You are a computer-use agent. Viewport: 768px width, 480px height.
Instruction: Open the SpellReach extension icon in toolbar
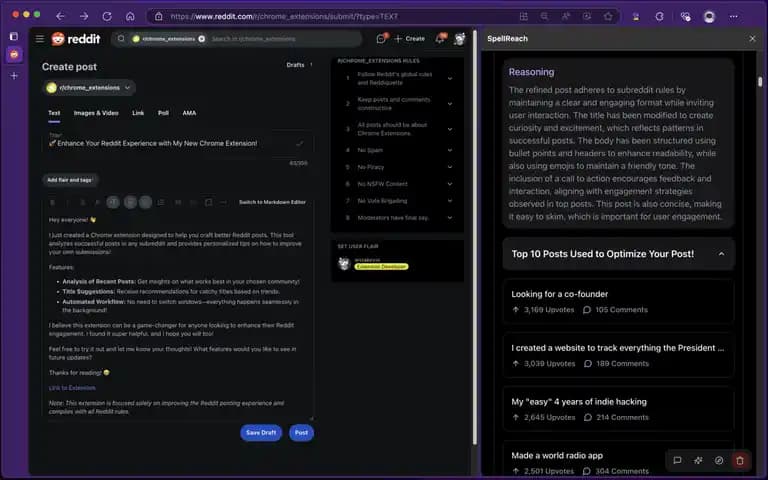click(x=636, y=17)
